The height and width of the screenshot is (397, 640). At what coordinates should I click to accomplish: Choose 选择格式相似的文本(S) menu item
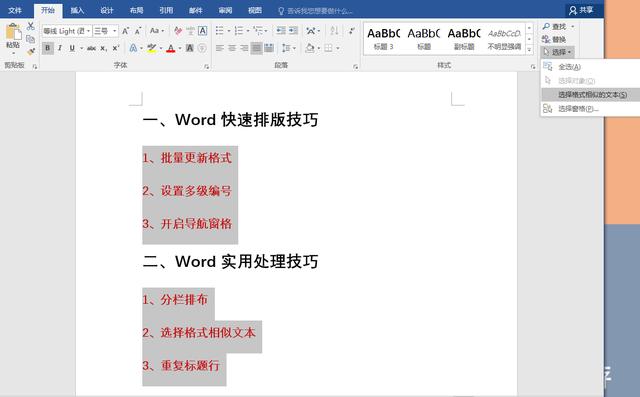[x=591, y=95]
